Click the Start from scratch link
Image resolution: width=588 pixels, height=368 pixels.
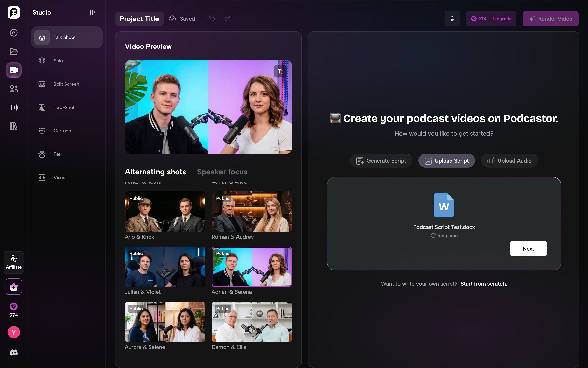tap(484, 284)
